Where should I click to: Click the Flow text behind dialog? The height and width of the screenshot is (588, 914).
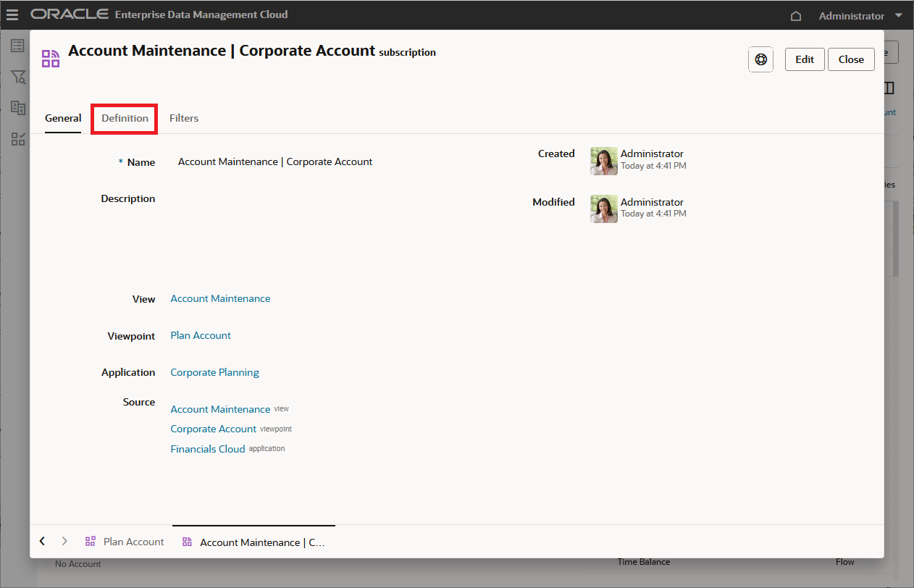click(x=844, y=562)
